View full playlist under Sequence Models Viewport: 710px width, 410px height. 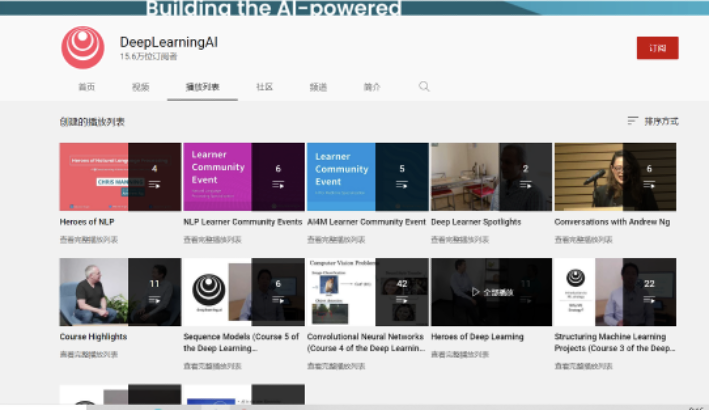212,366
